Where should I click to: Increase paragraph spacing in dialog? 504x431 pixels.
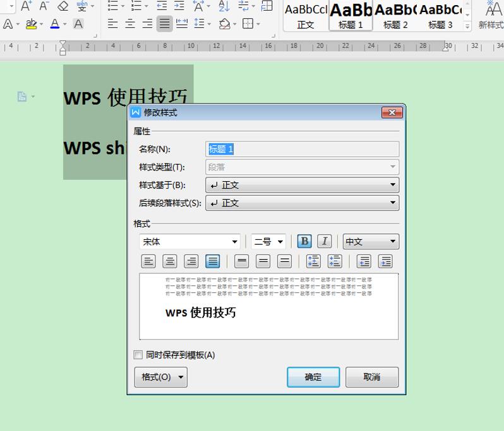tap(313, 261)
